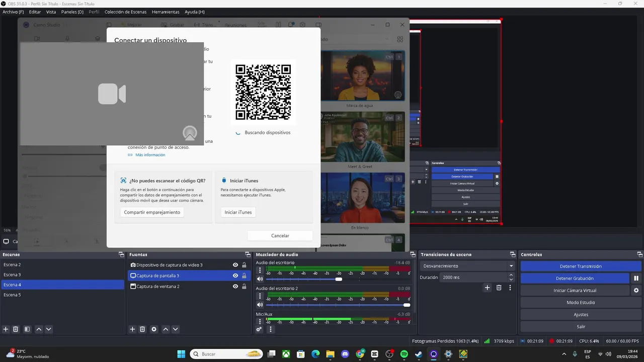Viewport: 644px width, 362px height.
Task: Increase the transition duration with up arrow
Action: point(511,275)
